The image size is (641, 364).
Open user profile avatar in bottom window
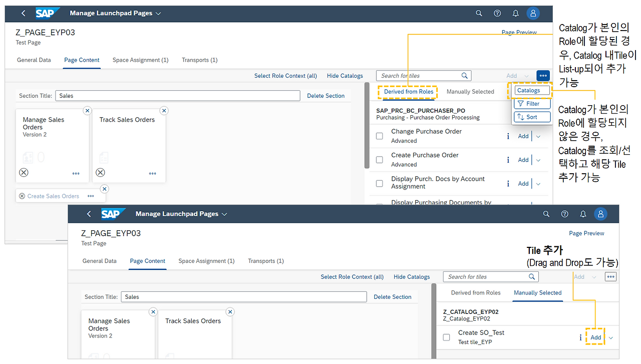click(x=600, y=214)
